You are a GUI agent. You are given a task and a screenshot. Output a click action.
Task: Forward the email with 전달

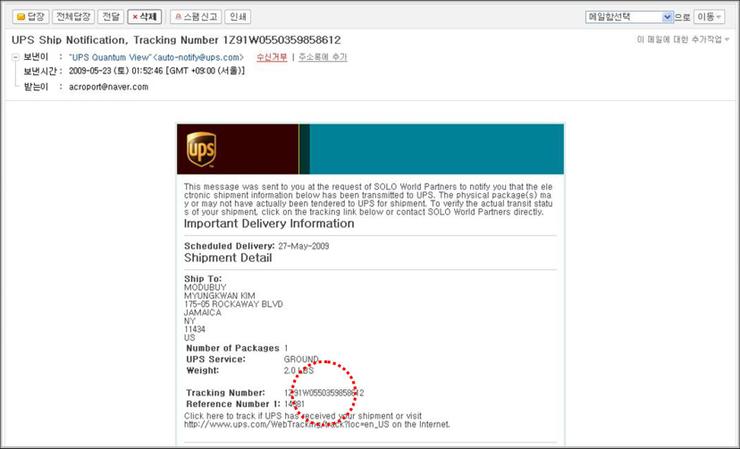click(111, 17)
